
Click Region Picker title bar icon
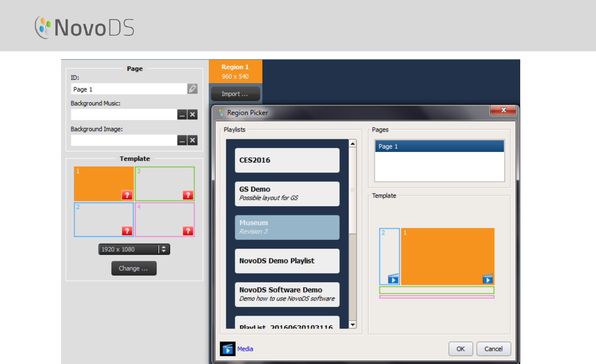point(221,113)
